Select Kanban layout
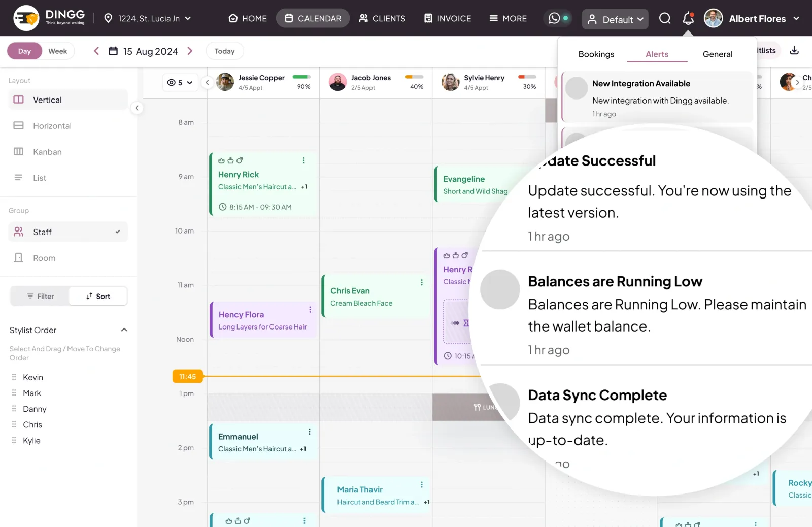The height and width of the screenshot is (527, 812). pyautogui.click(x=68, y=152)
